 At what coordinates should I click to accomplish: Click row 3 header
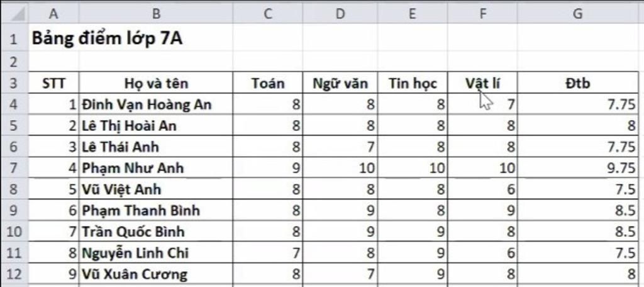pos(14,83)
